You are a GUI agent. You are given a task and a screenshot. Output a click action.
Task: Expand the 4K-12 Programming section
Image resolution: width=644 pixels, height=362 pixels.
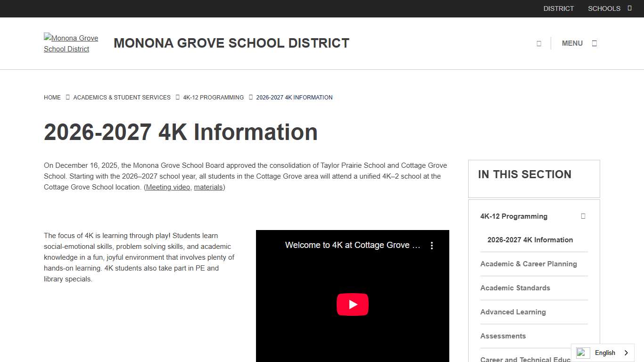click(583, 216)
